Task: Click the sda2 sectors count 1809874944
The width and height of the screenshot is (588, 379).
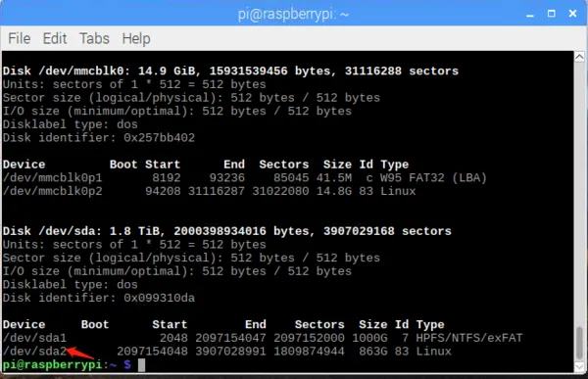Action: [x=309, y=352]
